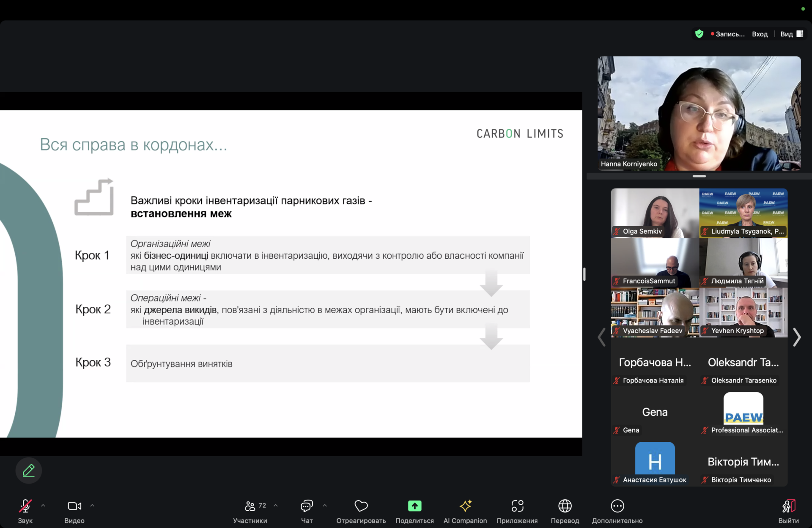Open the Чат chat panel

[x=307, y=506]
